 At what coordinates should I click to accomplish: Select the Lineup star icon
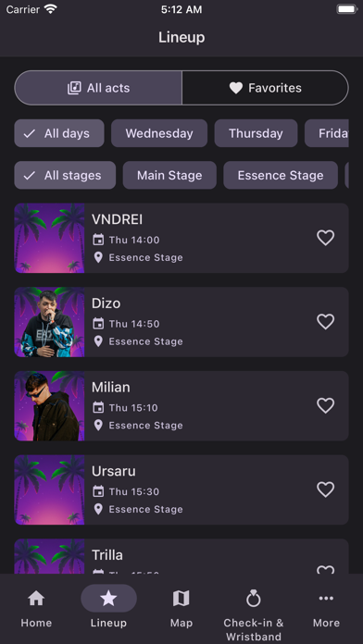pos(109,599)
